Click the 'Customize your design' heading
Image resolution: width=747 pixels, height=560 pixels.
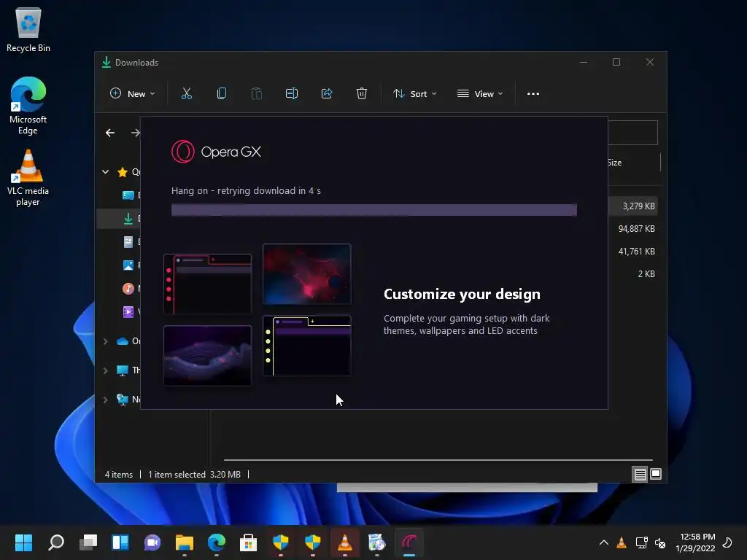pos(462,295)
